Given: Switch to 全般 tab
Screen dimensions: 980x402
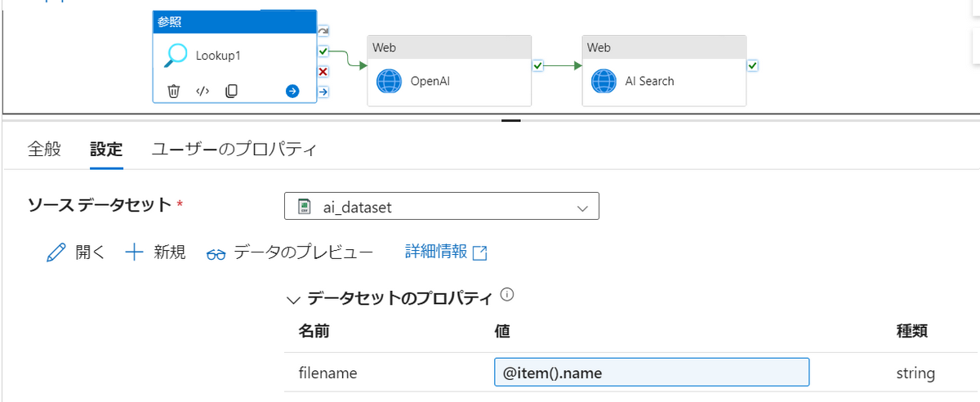Looking at the screenshot, I should click(44, 150).
